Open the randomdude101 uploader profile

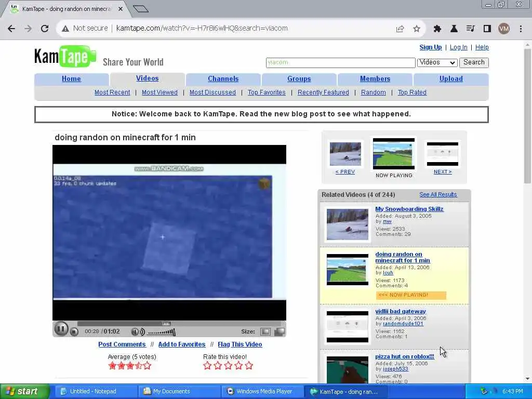(403, 324)
